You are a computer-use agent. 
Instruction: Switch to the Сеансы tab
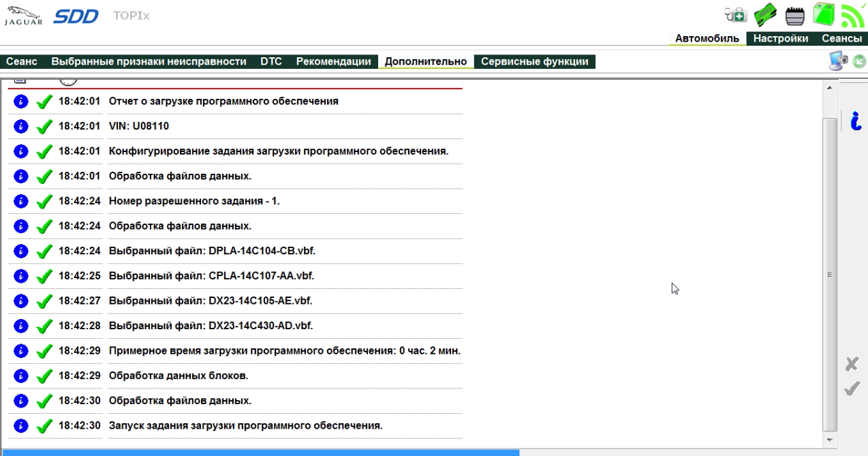(x=841, y=39)
